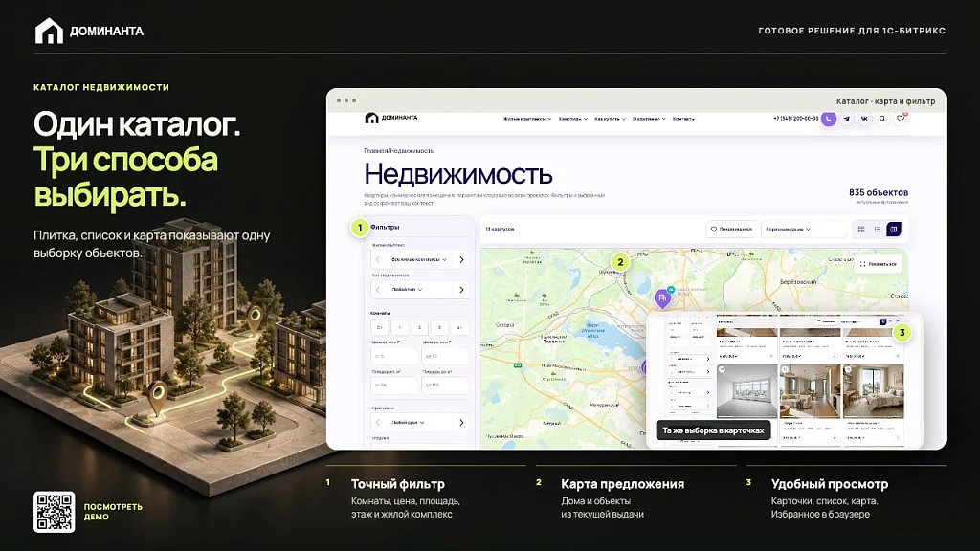Click 'Берёзовский' label on the map

tap(798, 282)
